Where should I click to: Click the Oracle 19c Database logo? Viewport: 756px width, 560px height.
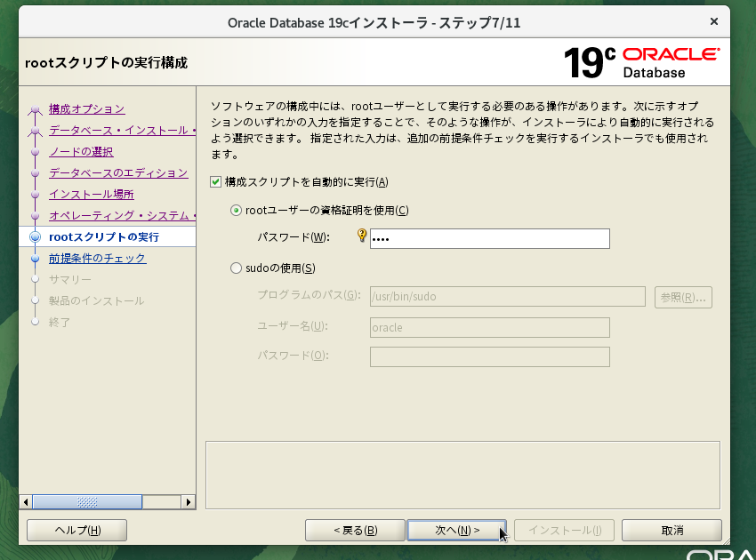[641, 62]
